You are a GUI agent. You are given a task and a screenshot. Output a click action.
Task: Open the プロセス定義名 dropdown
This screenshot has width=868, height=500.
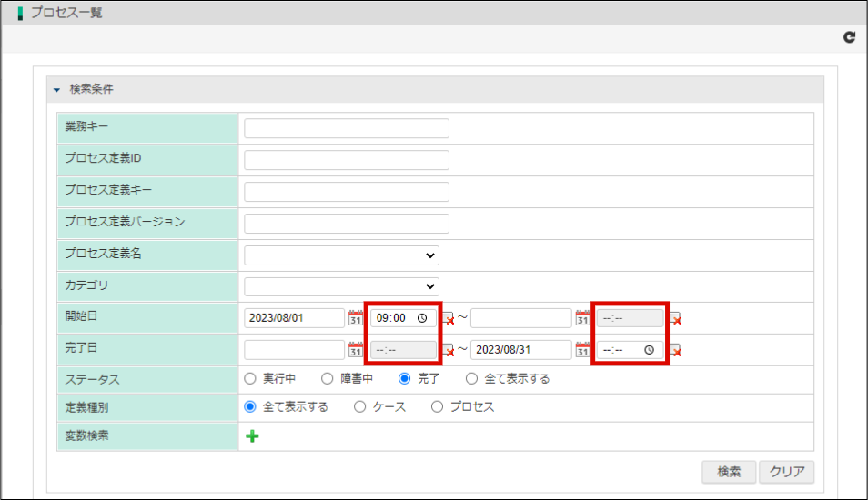tap(341, 255)
